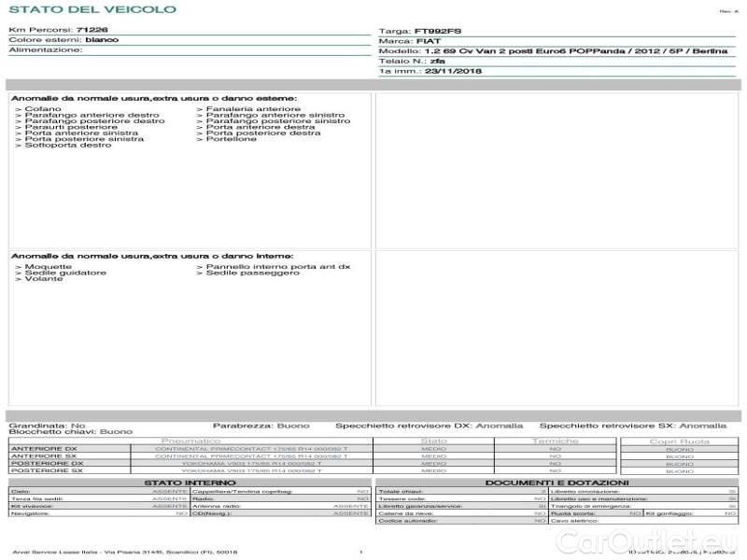Click the Moquette interior anomaly entry
Screen dimensions: 747x560
pos(47,266)
